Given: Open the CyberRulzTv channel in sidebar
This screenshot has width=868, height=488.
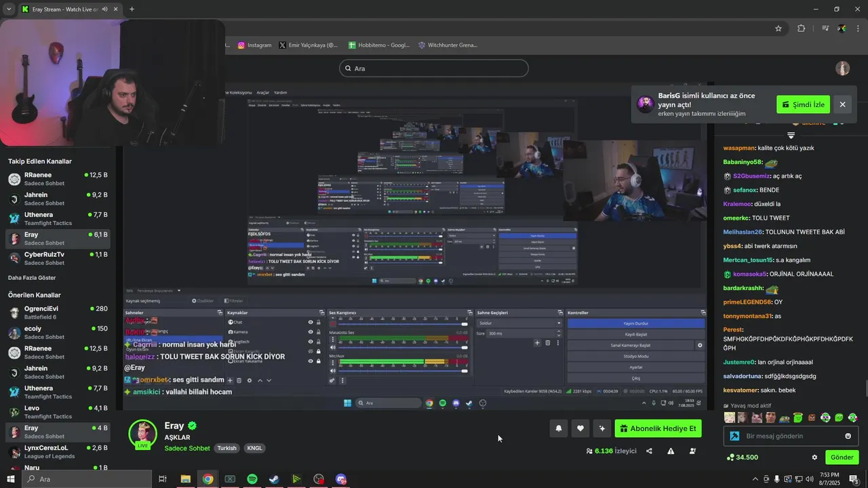Looking at the screenshot, I should tap(58, 258).
